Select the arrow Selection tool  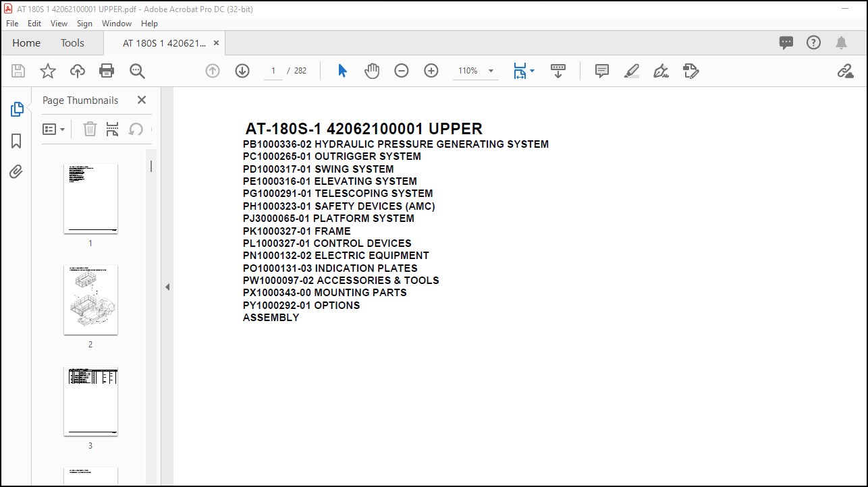[342, 71]
